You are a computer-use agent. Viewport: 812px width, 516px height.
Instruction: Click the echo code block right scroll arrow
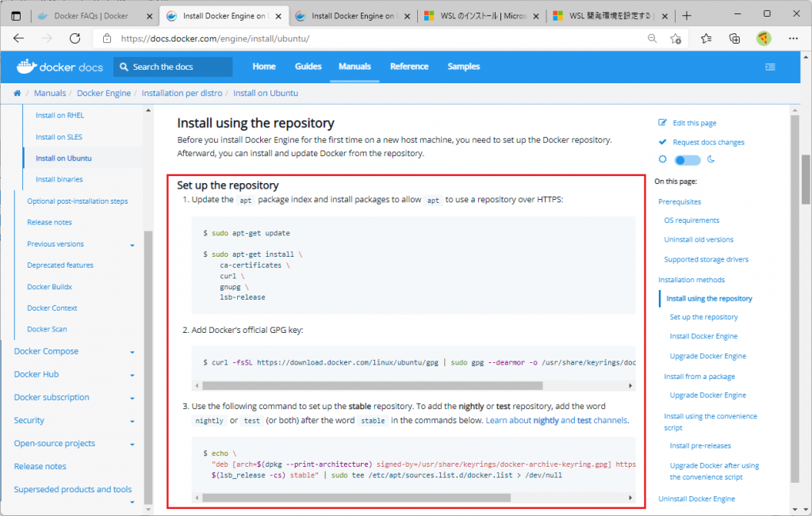(x=630, y=498)
